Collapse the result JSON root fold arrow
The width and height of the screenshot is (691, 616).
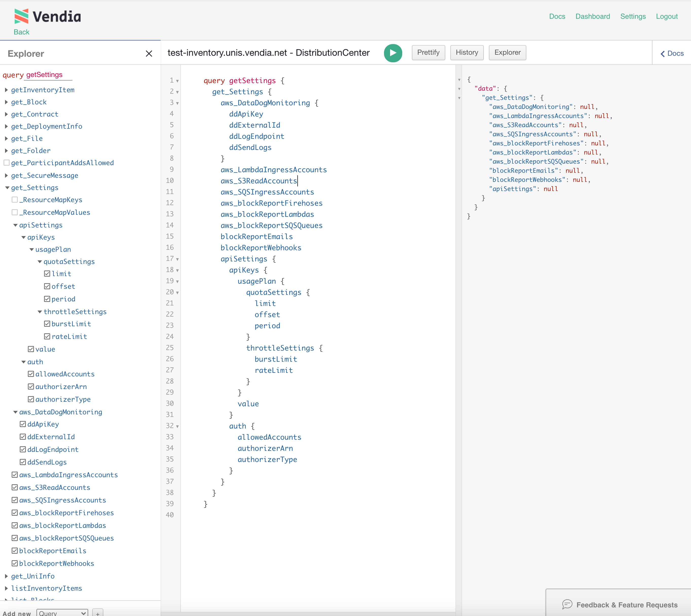(459, 80)
